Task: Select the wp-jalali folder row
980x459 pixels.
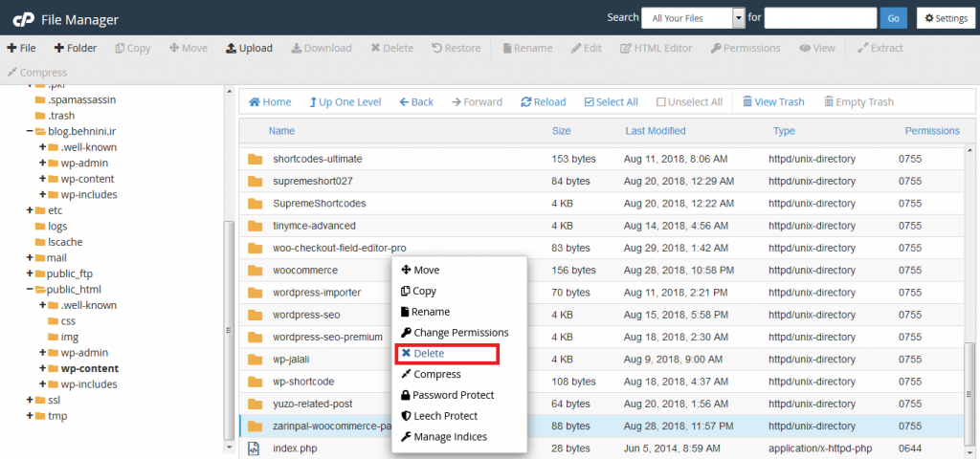Action: pos(603,360)
